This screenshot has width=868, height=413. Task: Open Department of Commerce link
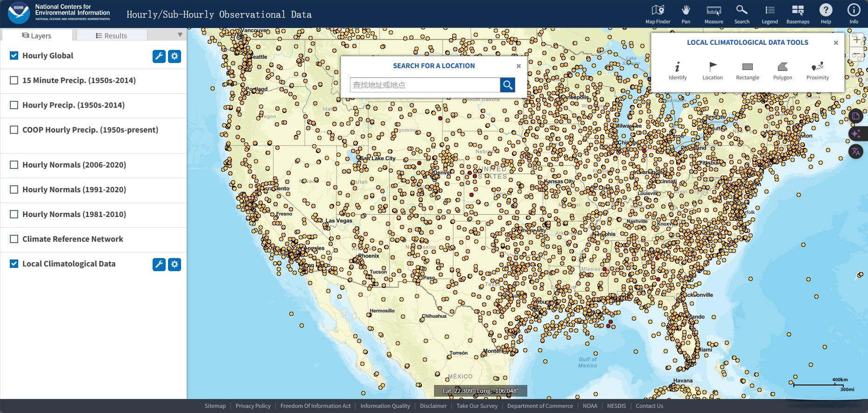(540, 406)
